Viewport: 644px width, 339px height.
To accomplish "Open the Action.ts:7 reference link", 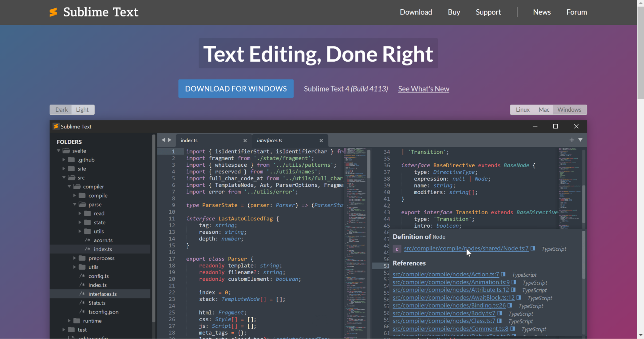I will pos(446,274).
